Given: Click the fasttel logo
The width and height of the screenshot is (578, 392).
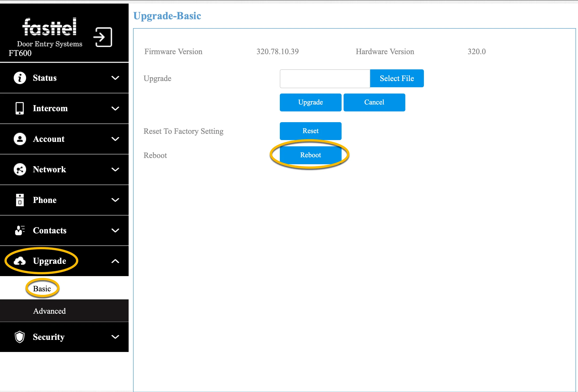Looking at the screenshot, I should [x=49, y=27].
